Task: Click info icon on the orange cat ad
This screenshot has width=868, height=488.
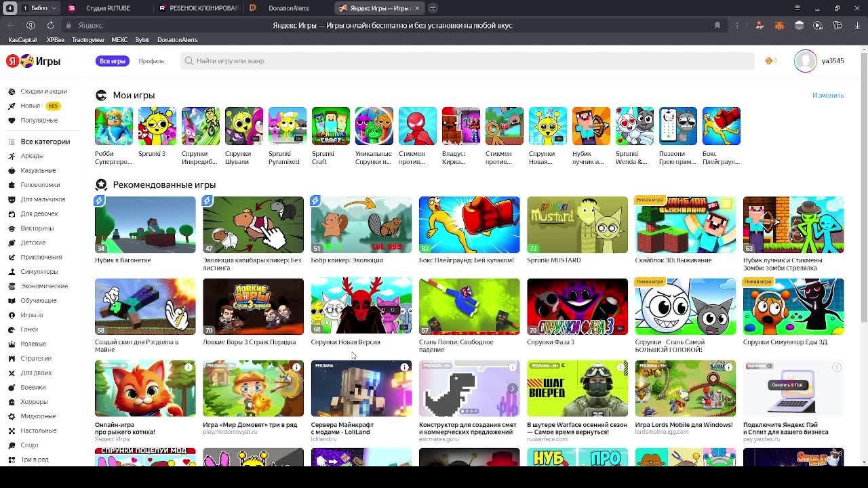Action: coord(189,367)
